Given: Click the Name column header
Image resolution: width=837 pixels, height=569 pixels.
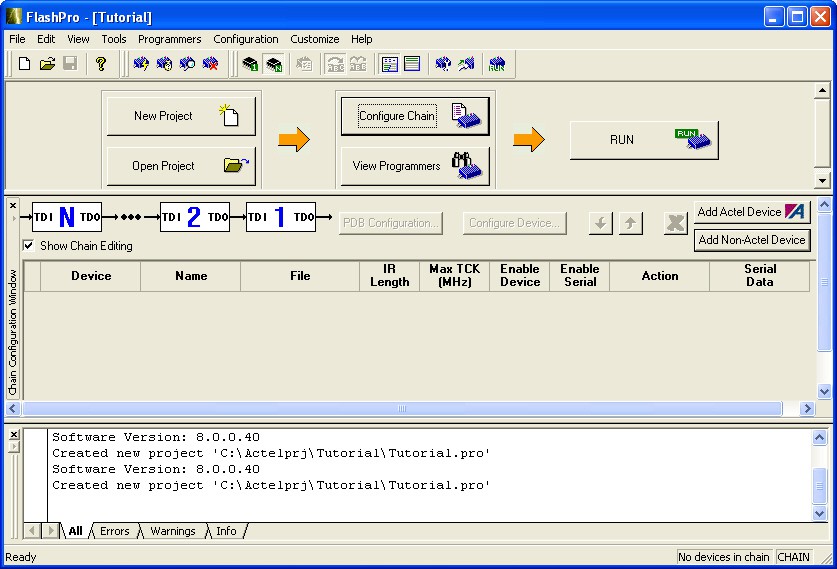Looking at the screenshot, I should click(x=191, y=276).
